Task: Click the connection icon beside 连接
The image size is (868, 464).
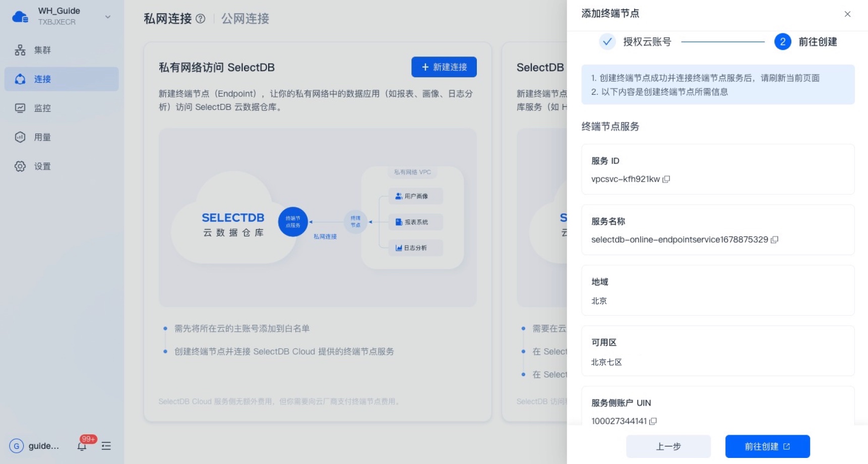Action: [20, 79]
